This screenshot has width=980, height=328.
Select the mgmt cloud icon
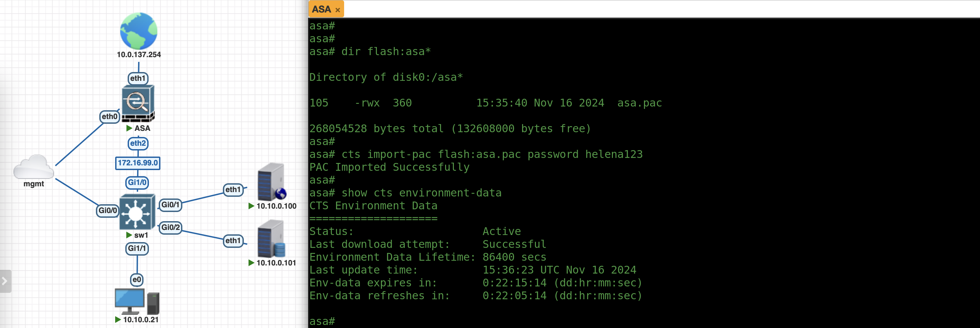click(33, 167)
